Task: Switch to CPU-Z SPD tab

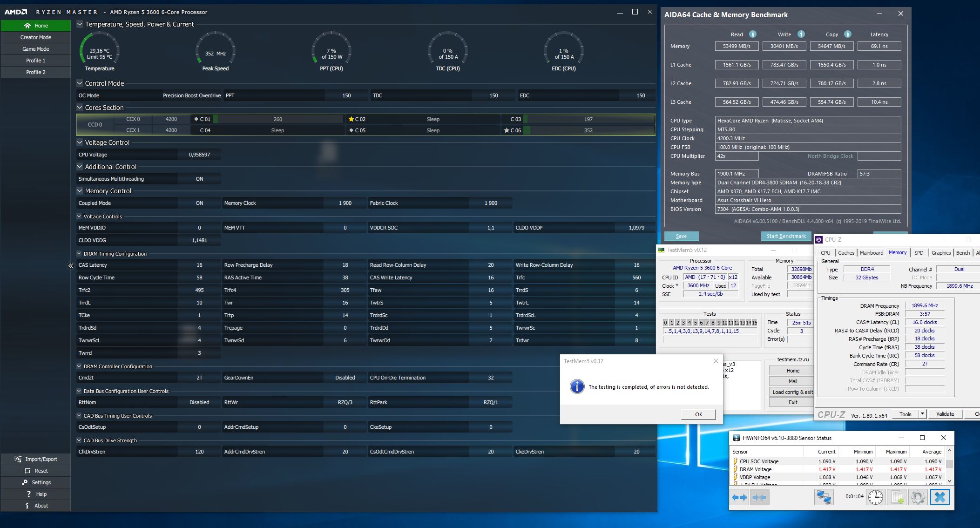Action: point(919,253)
